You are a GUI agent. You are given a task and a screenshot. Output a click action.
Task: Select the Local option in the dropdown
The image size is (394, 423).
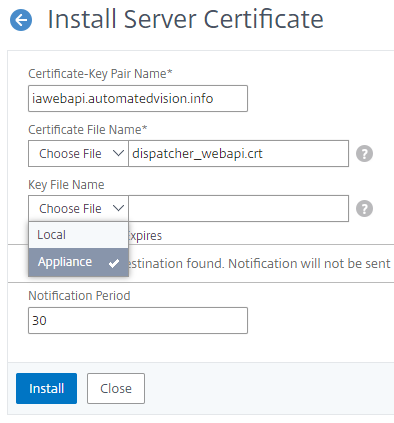(78, 235)
